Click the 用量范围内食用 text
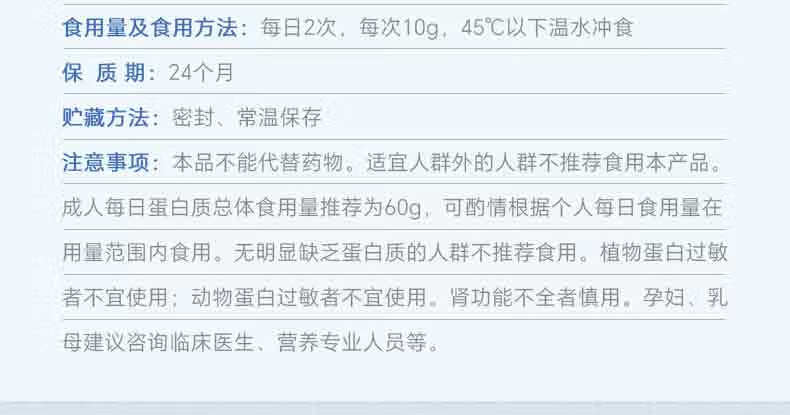The image size is (790, 415). [137, 252]
